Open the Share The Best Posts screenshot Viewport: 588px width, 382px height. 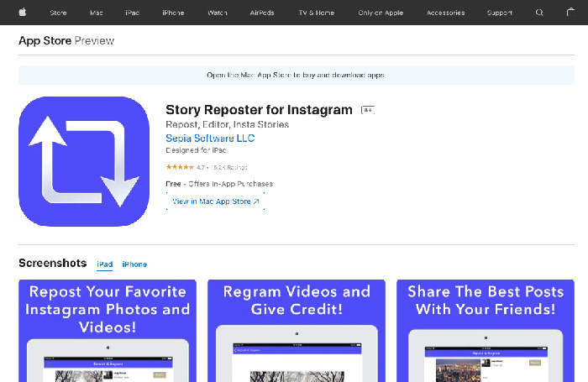tap(486, 331)
